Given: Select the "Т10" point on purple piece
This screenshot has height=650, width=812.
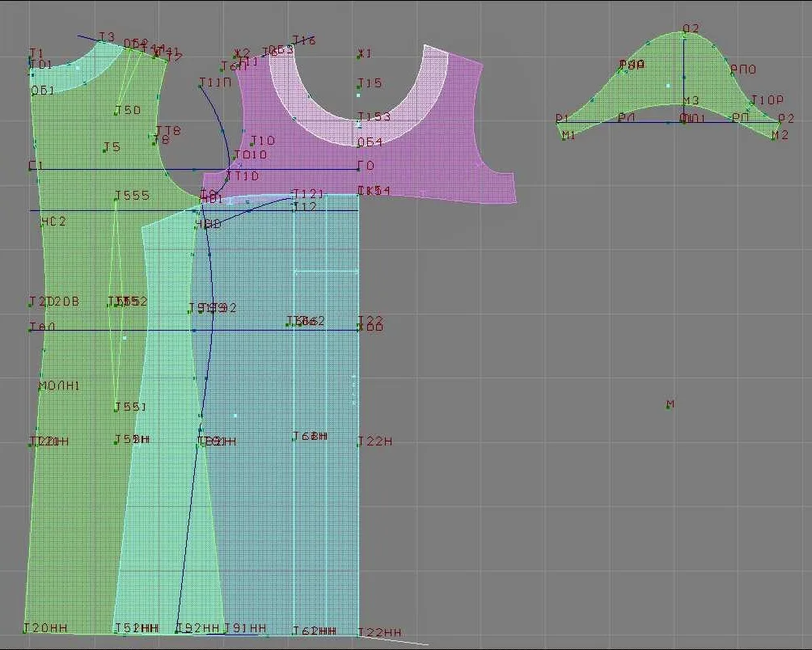Looking at the screenshot, I should [x=263, y=141].
